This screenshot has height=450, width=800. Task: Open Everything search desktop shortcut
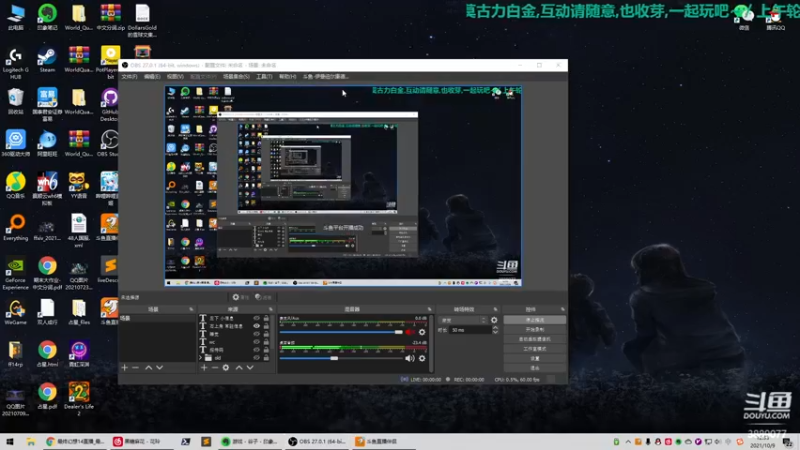point(15,228)
